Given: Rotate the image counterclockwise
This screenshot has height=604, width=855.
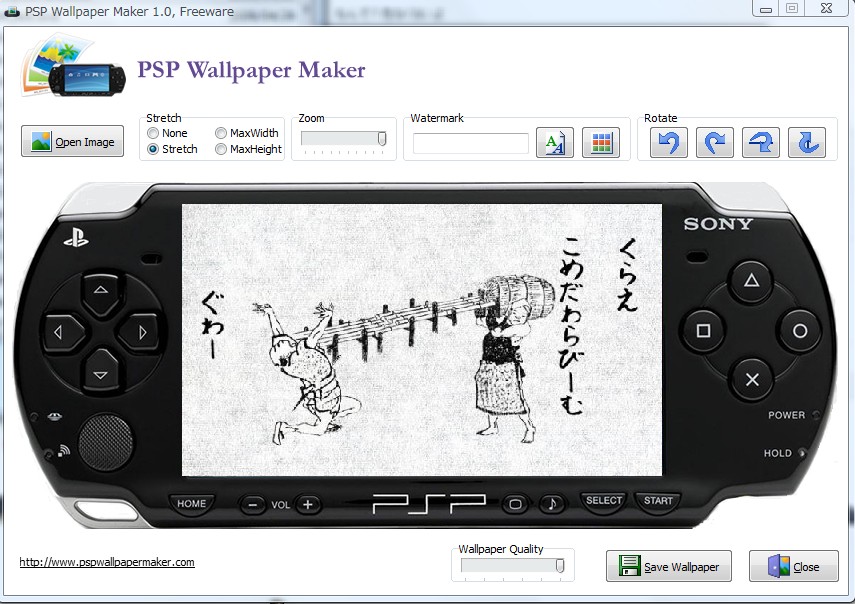Looking at the screenshot, I should (669, 143).
